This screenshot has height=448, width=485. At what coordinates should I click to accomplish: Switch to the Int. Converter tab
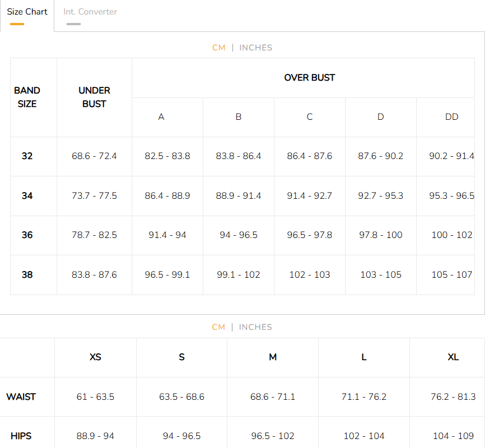[x=90, y=12]
